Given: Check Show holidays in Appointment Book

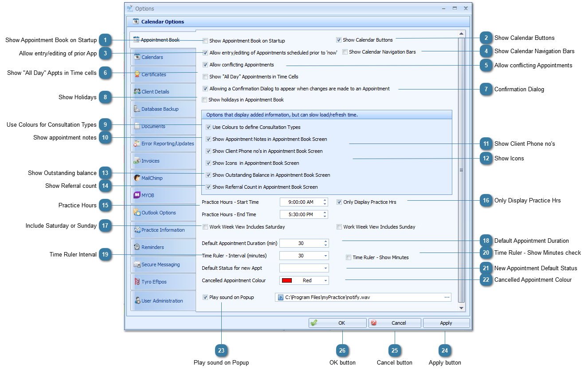Looking at the screenshot, I should click(x=204, y=100).
